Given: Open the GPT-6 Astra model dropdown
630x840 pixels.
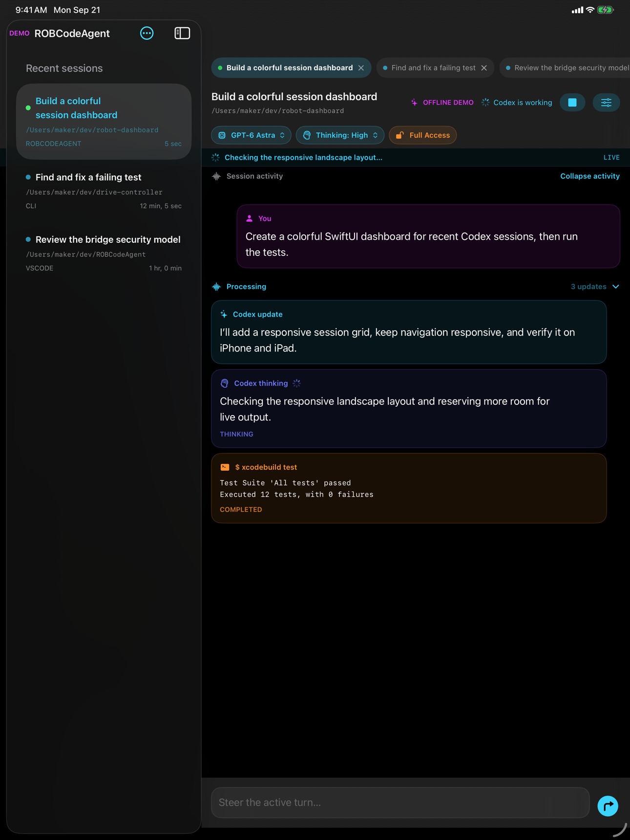Looking at the screenshot, I should (x=251, y=135).
